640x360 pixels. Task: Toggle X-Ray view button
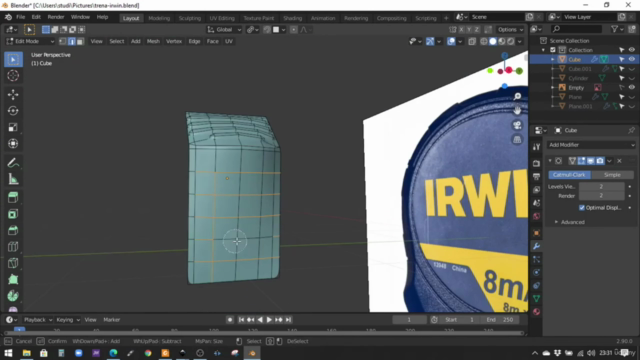(x=472, y=41)
